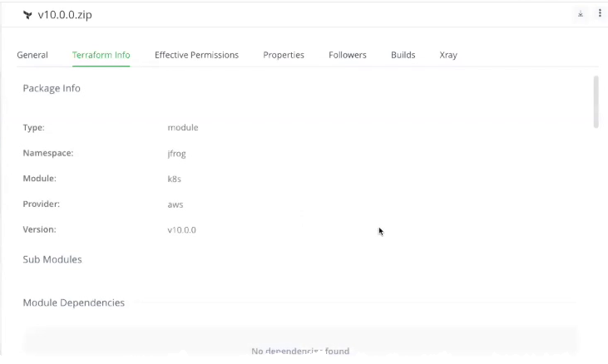This screenshot has width=608, height=364.
Task: Click the namespace value jfrog
Action: point(176,154)
